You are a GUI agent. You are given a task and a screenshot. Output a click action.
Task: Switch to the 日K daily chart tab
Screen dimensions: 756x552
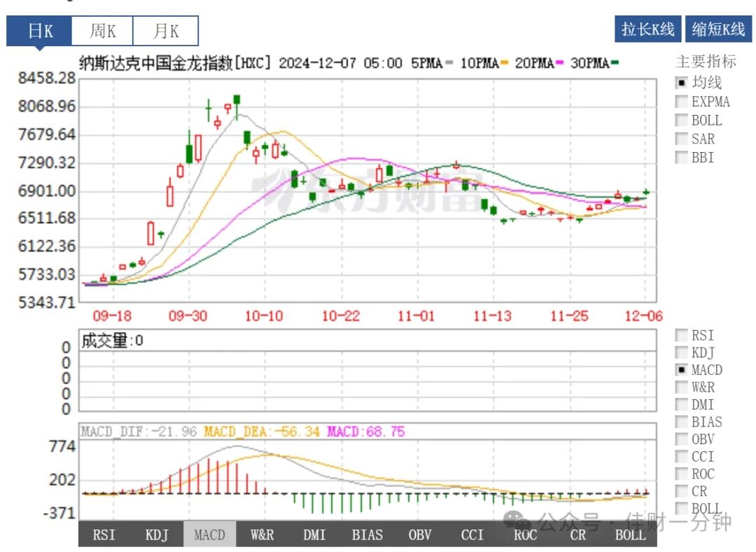39,31
